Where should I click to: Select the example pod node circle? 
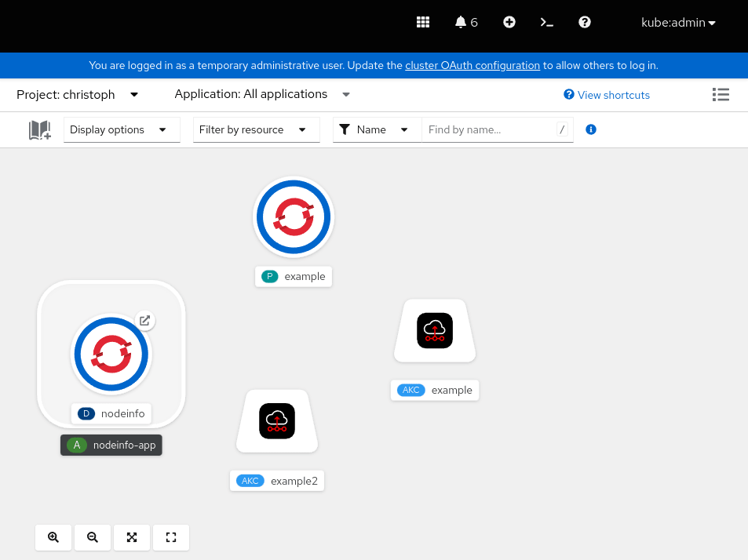[x=294, y=216]
